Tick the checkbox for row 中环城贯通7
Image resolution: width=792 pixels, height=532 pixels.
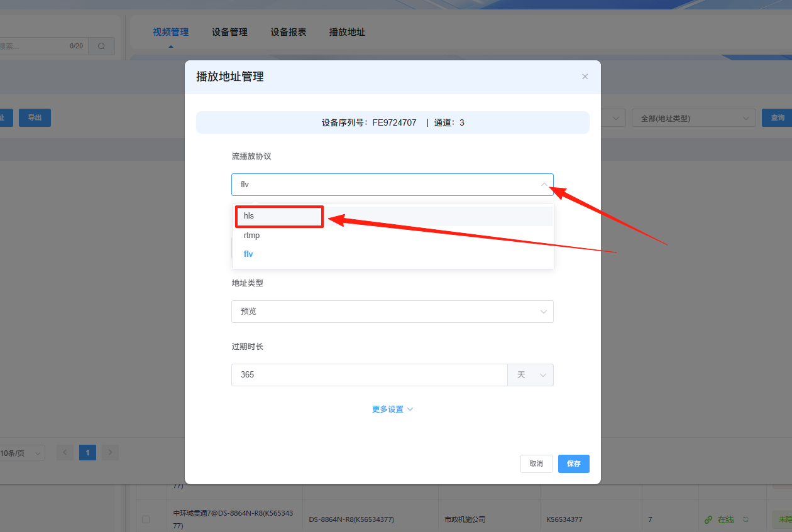pyautogui.click(x=146, y=519)
